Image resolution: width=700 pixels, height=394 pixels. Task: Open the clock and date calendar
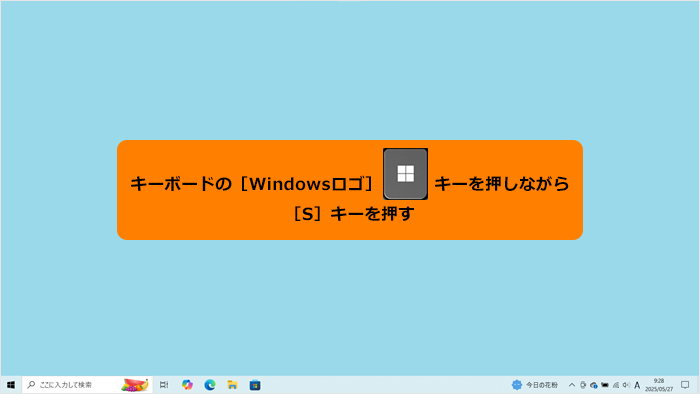pos(659,385)
